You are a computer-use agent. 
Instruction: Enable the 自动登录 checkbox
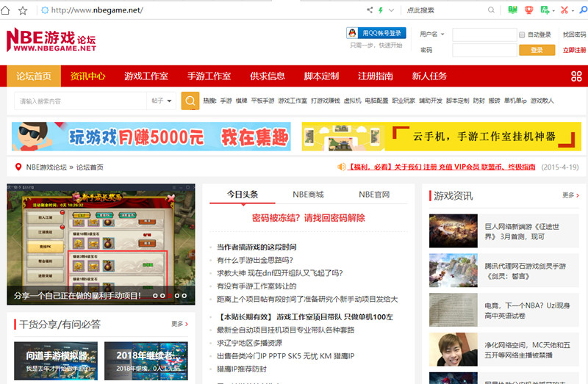[x=522, y=35]
